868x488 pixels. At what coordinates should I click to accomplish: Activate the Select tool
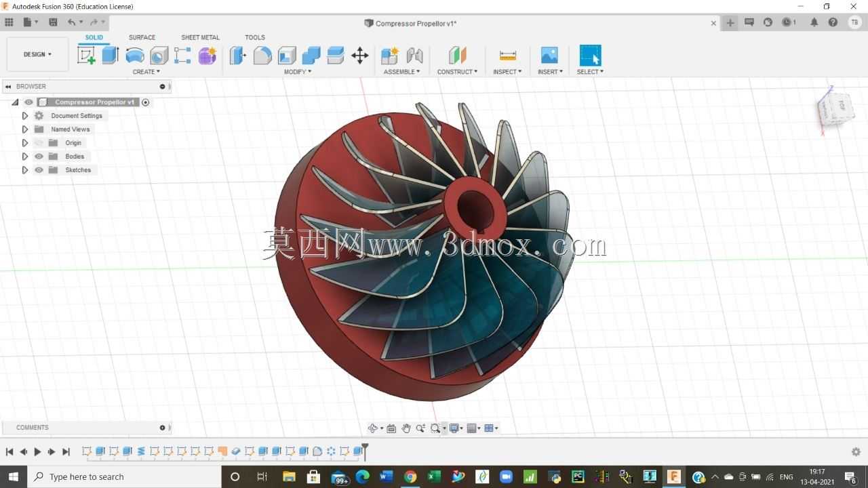coord(590,56)
